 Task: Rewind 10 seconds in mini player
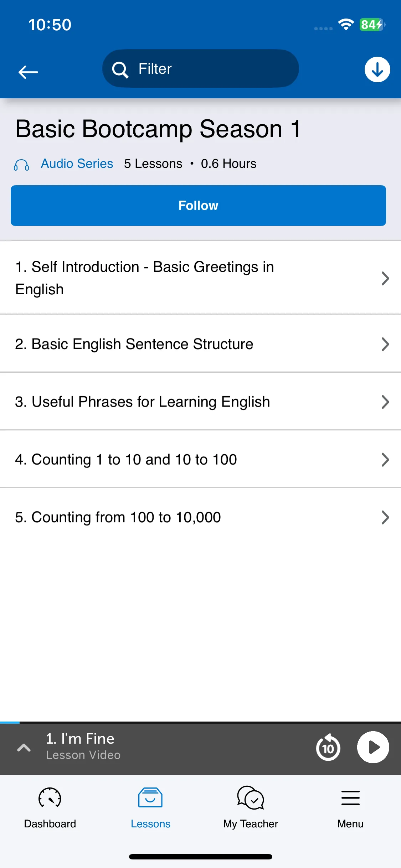(x=328, y=747)
